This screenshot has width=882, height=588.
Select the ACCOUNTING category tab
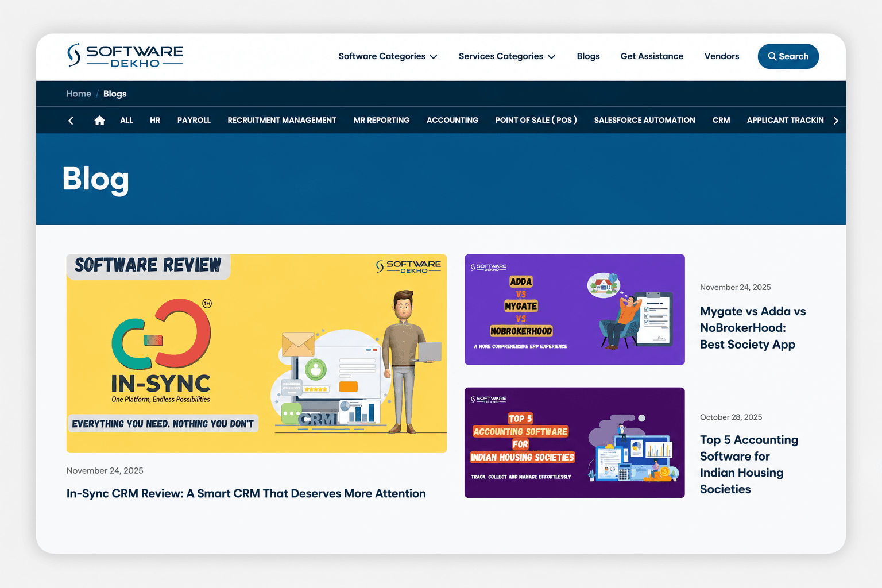point(452,120)
